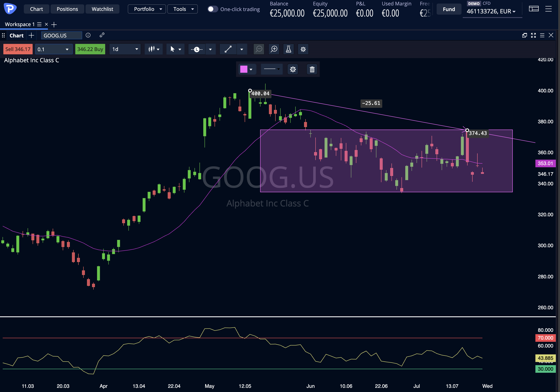Expand the Portfolio dropdown menu
The height and width of the screenshot is (392, 560).
tap(147, 9)
